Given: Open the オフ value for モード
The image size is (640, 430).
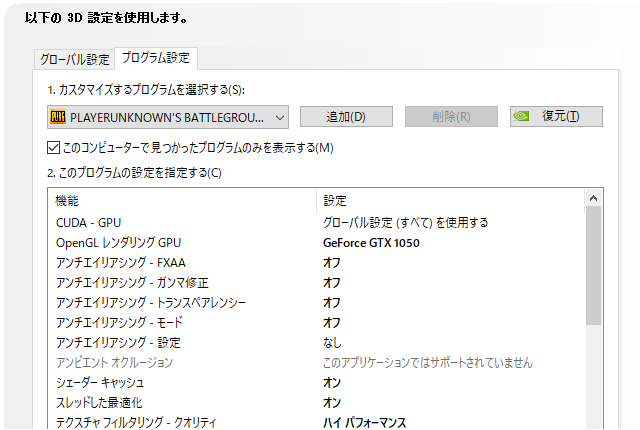Looking at the screenshot, I should (x=331, y=323).
